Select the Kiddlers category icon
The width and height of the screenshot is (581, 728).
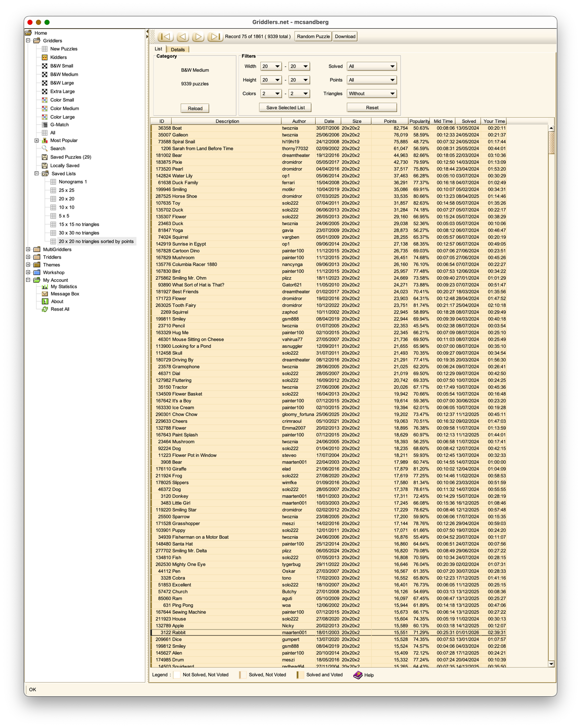click(45, 58)
